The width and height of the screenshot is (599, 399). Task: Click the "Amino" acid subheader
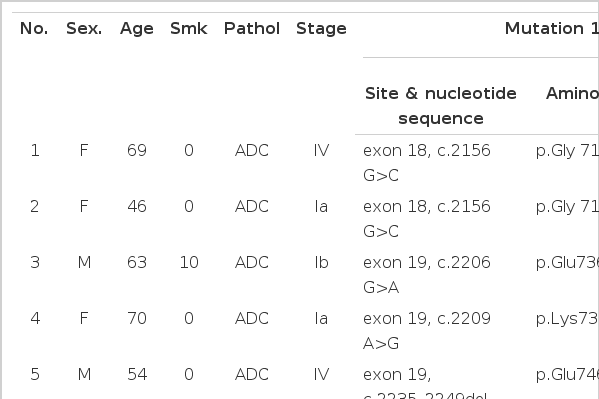[572, 93]
